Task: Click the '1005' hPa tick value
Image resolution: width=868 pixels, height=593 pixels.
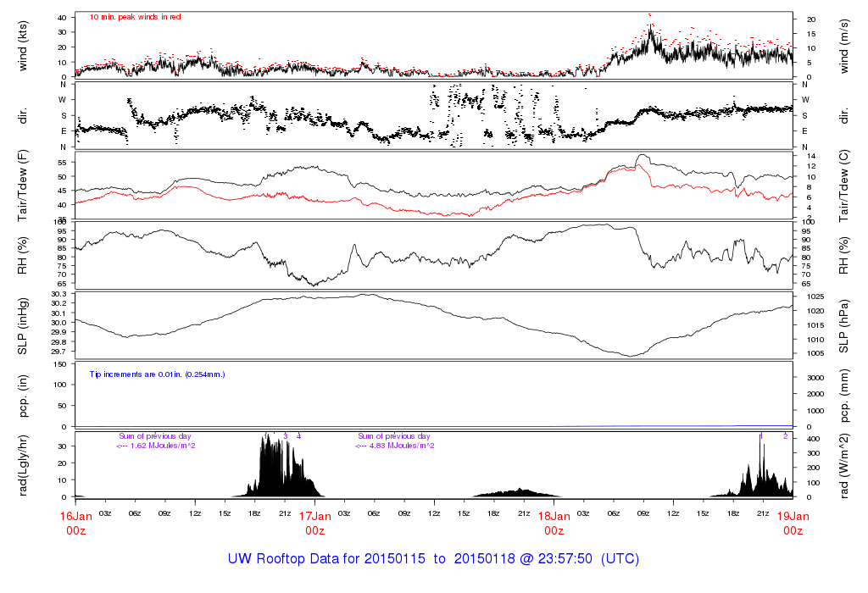Action: [x=815, y=353]
